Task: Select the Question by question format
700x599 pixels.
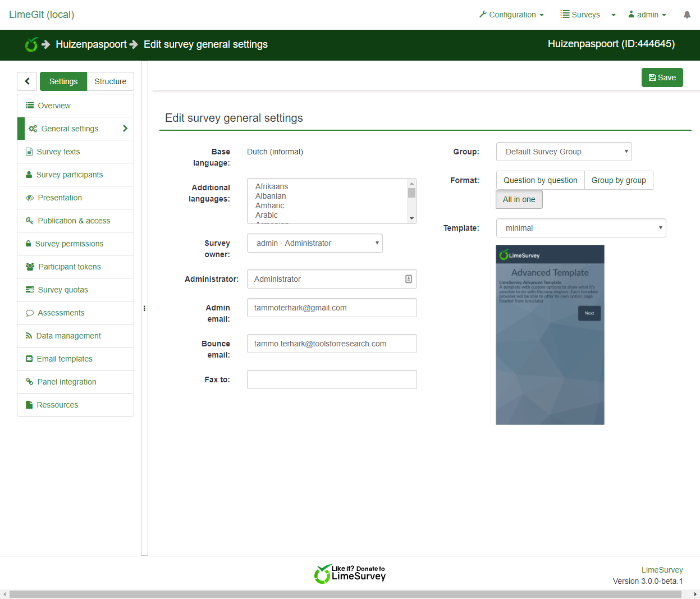Action: 540,180
